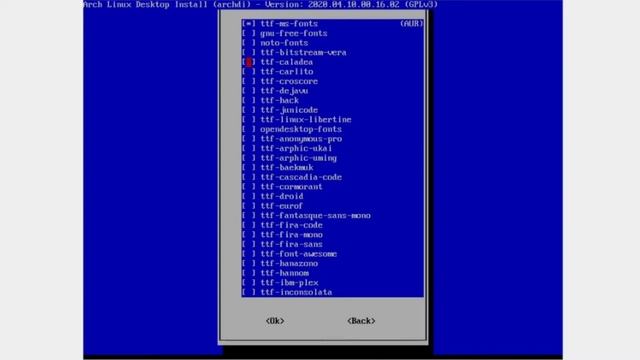Check the ttf-fantasque-sans-mono checkbox
Image resolution: width=640 pixels, height=360 pixels.
249,216
